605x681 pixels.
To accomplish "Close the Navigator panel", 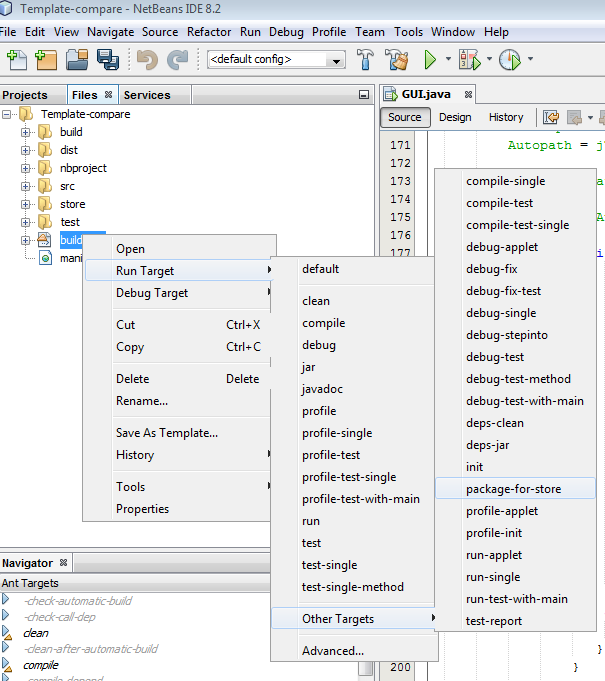I will pyautogui.click(x=63, y=563).
